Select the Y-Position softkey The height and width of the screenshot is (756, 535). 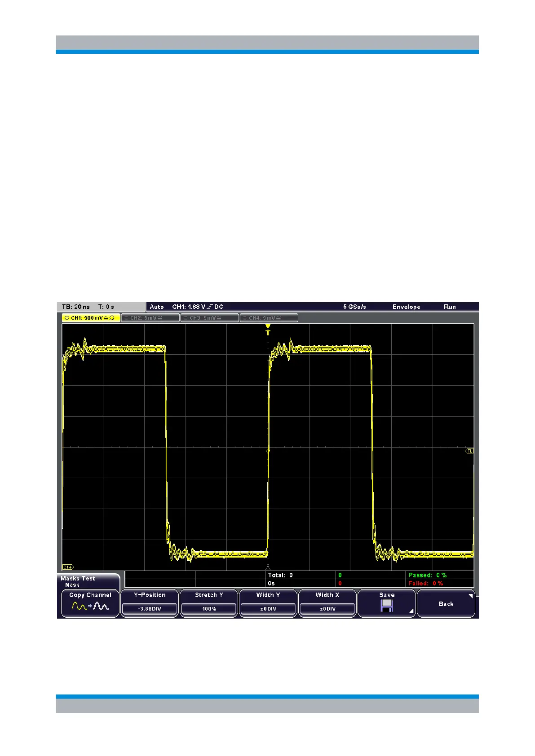pos(150,603)
